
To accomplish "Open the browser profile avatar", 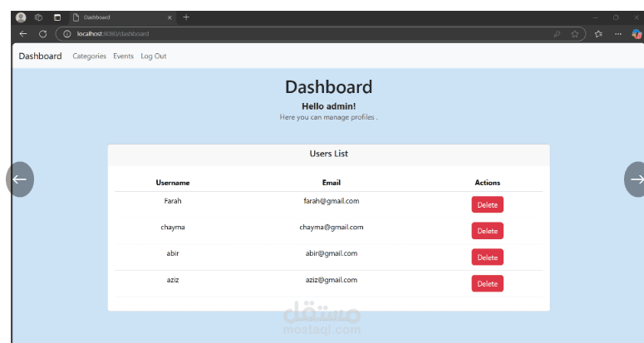I will (21, 17).
